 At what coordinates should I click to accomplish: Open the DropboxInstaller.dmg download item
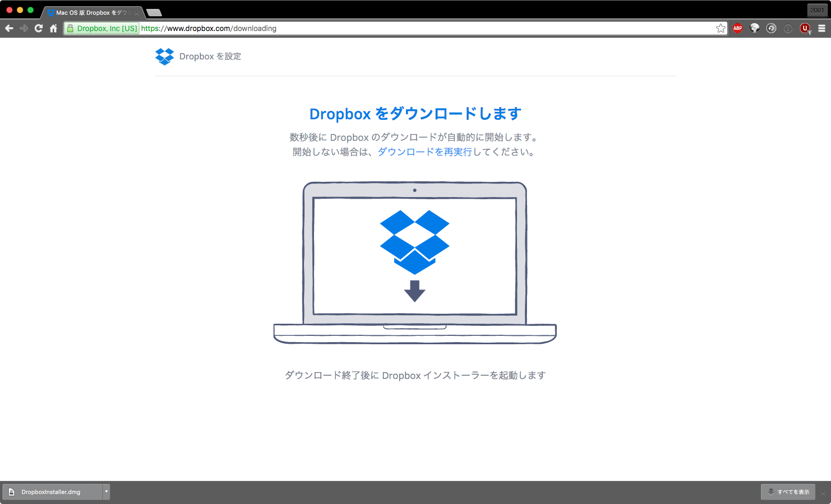(x=53, y=492)
